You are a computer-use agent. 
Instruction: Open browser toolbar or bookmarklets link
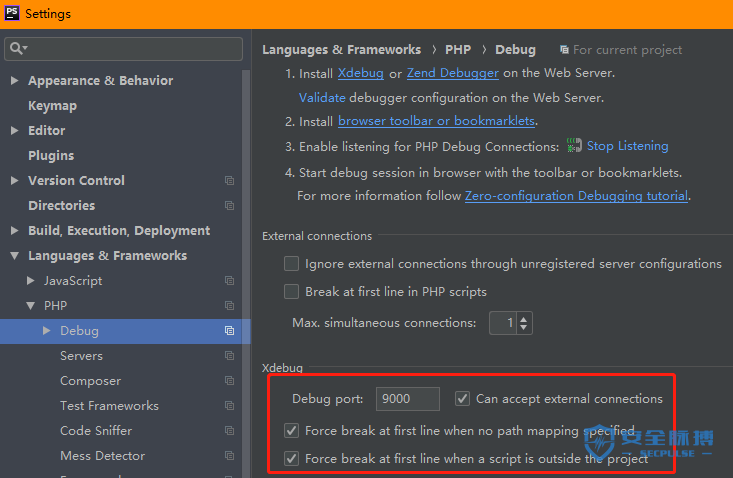tap(436, 121)
